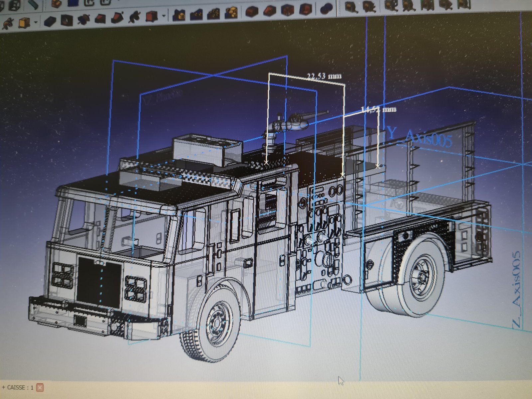The height and width of the screenshot is (399, 532).
Task: Open the subtractive primitive dropdown arrow
Action: [164, 16]
